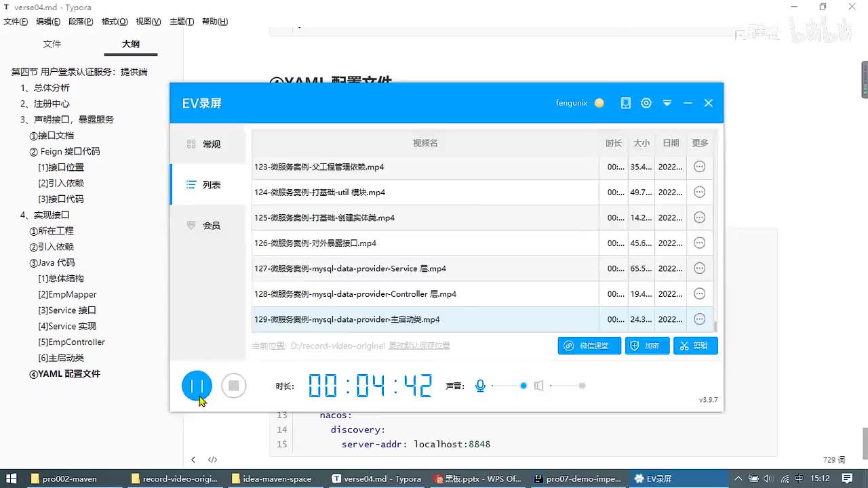Image resolution: width=868 pixels, height=488 pixels.
Task: Click the speaker icon in EV录屏
Action: 538,386
